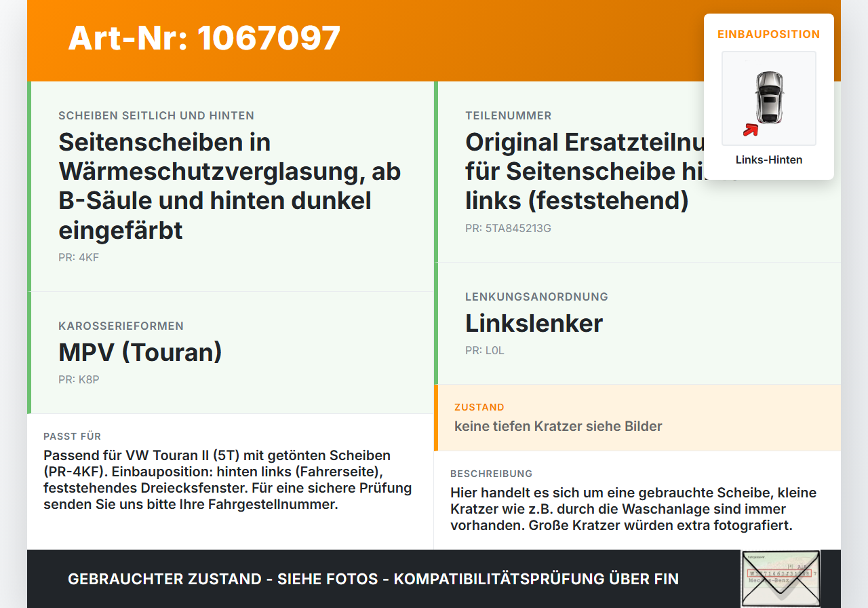Image resolution: width=868 pixels, height=608 pixels.
Task: Select the Original Ersatzteilnummer heading
Action: 585,172
